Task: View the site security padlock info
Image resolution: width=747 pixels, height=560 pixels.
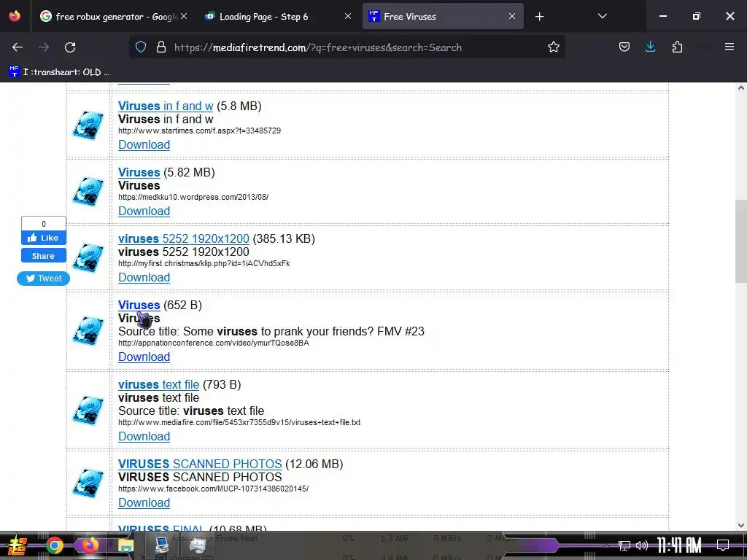Action: 161,47
